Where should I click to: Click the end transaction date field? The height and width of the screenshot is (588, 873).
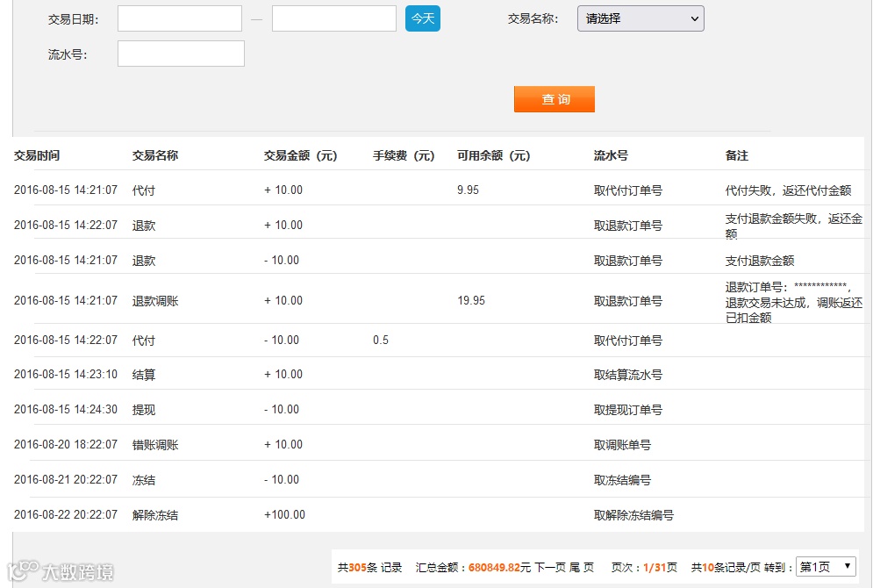334,18
